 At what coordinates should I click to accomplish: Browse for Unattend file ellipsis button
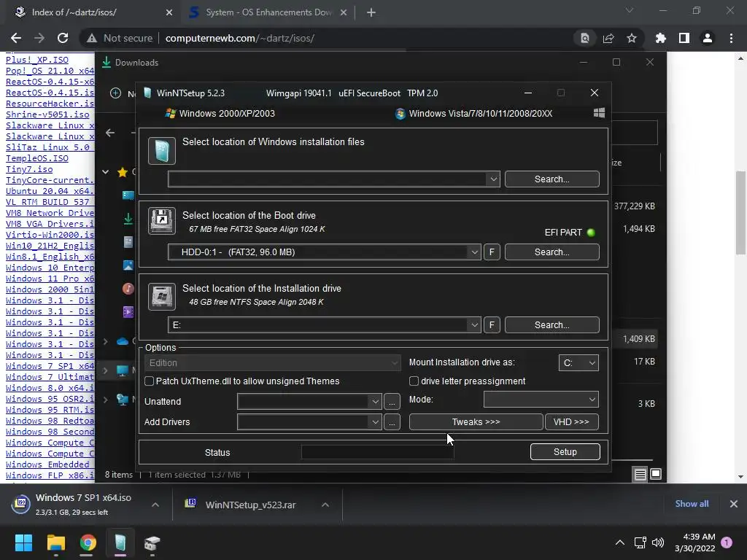[392, 402]
